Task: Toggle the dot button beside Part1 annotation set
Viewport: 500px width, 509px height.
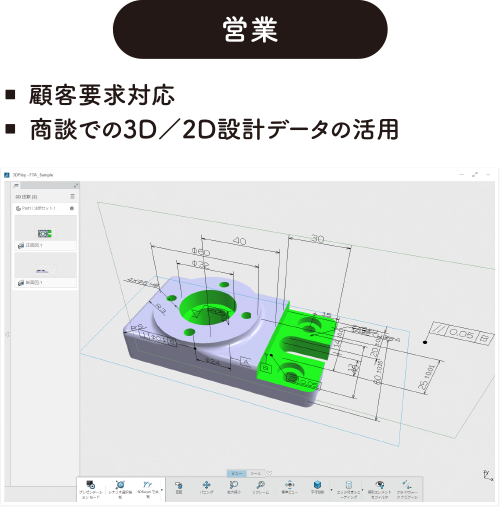Action: coord(72,208)
